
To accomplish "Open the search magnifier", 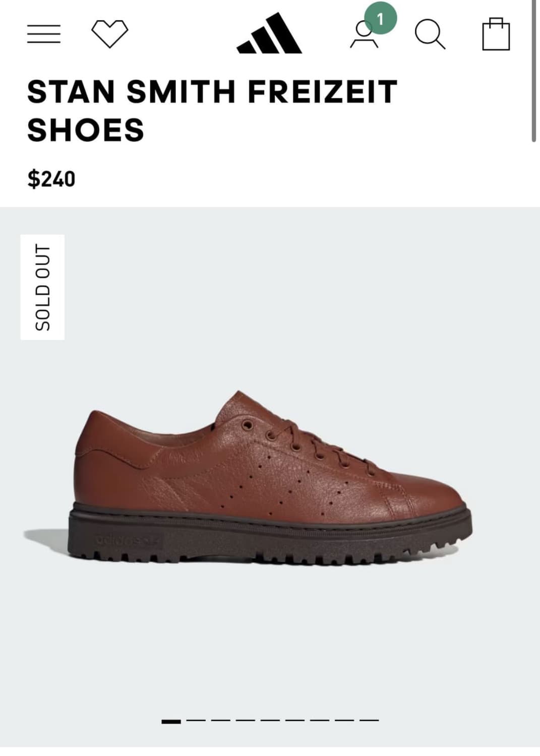I will click(x=430, y=34).
